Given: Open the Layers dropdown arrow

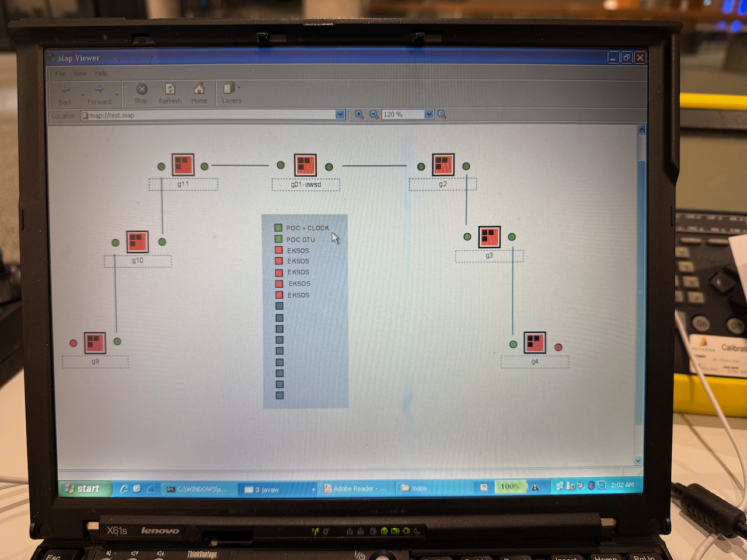Looking at the screenshot, I should (x=239, y=88).
